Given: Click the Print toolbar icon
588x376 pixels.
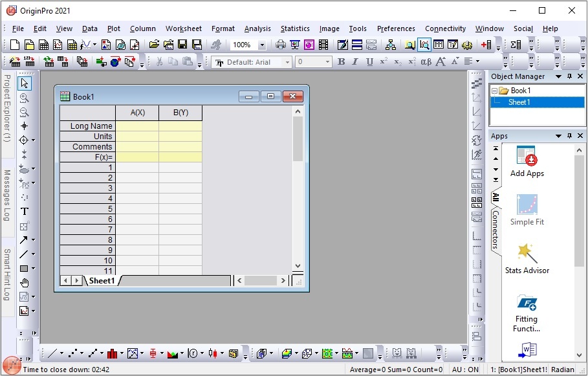Looking at the screenshot, I should coord(281,45).
